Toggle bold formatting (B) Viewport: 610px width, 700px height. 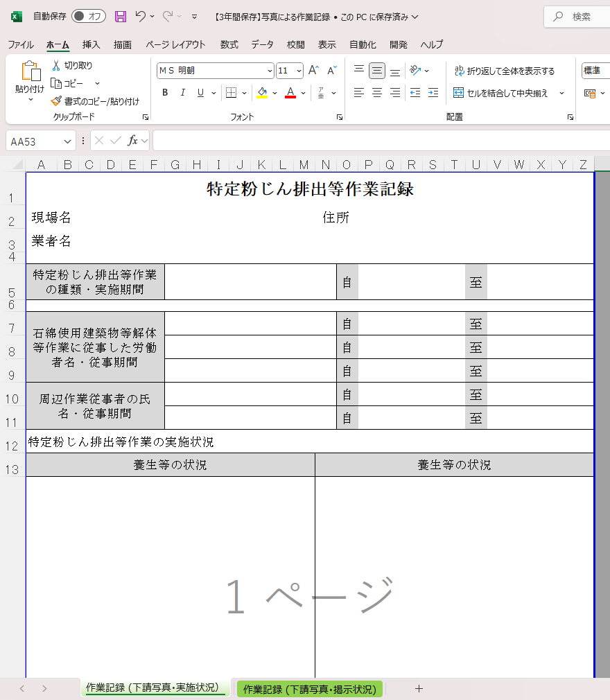pyautogui.click(x=165, y=93)
